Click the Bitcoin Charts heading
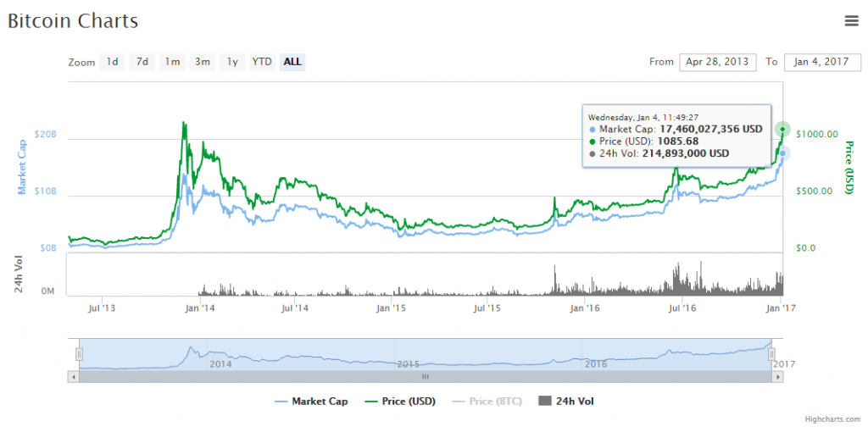The width and height of the screenshot is (868, 438). [73, 21]
